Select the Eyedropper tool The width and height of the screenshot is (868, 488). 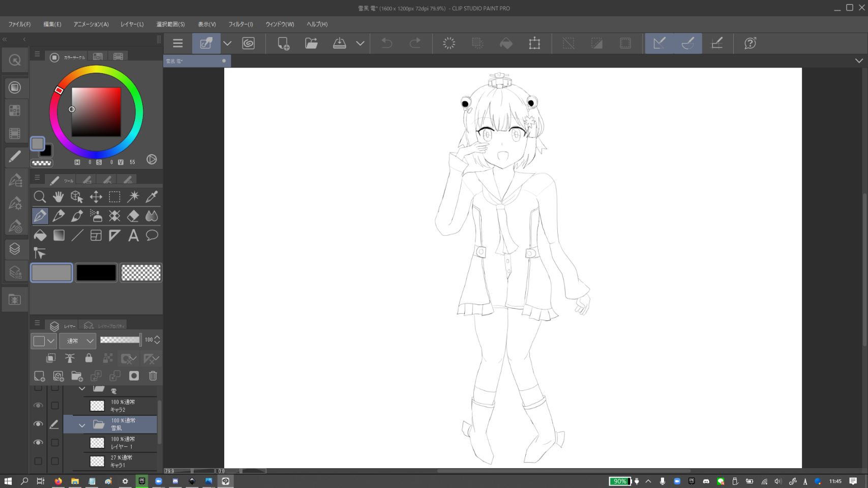152,197
